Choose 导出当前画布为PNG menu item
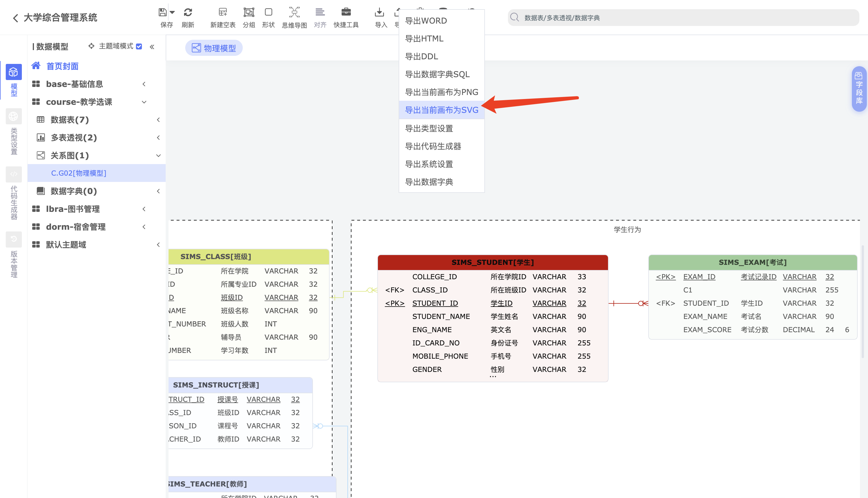 (x=441, y=92)
